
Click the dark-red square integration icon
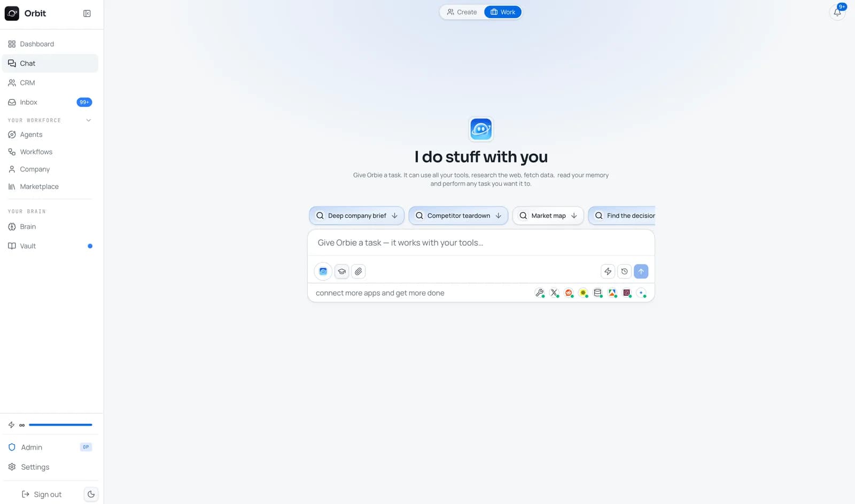pos(626,293)
